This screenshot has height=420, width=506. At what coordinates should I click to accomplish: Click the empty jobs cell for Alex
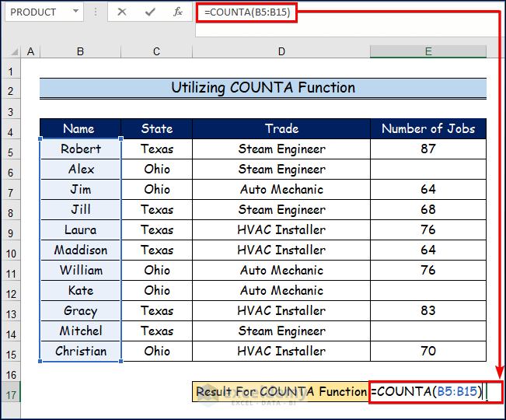[x=428, y=170]
